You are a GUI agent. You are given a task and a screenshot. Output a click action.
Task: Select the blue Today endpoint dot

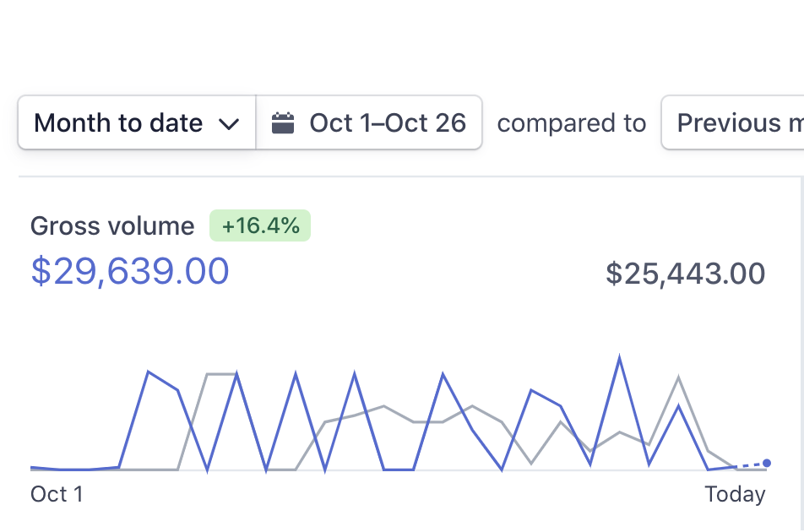pos(767,464)
